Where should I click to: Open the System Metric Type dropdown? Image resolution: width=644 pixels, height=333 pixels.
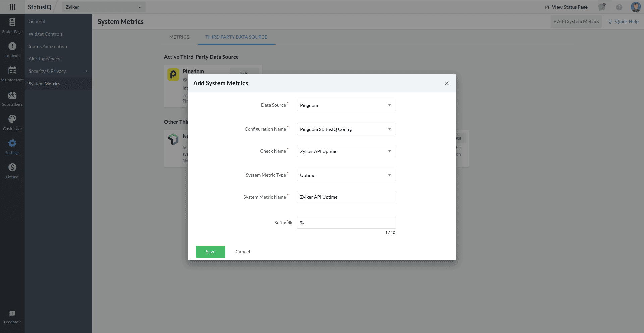(346, 175)
